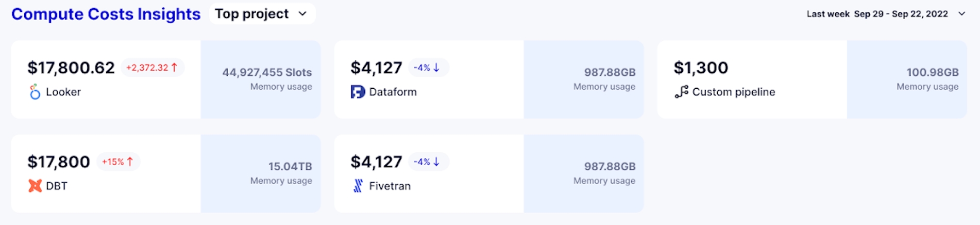Click Dataform's blue down-arrow trend icon

click(436, 68)
